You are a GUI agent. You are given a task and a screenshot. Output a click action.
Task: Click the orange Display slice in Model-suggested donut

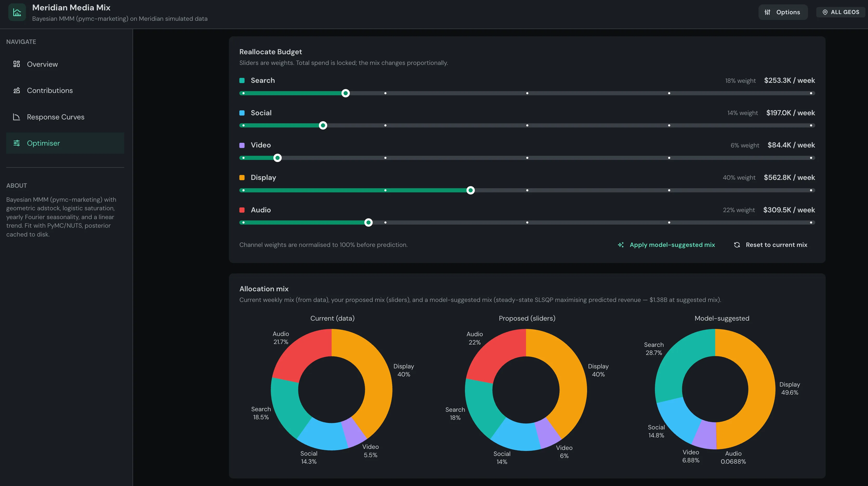pos(762,389)
